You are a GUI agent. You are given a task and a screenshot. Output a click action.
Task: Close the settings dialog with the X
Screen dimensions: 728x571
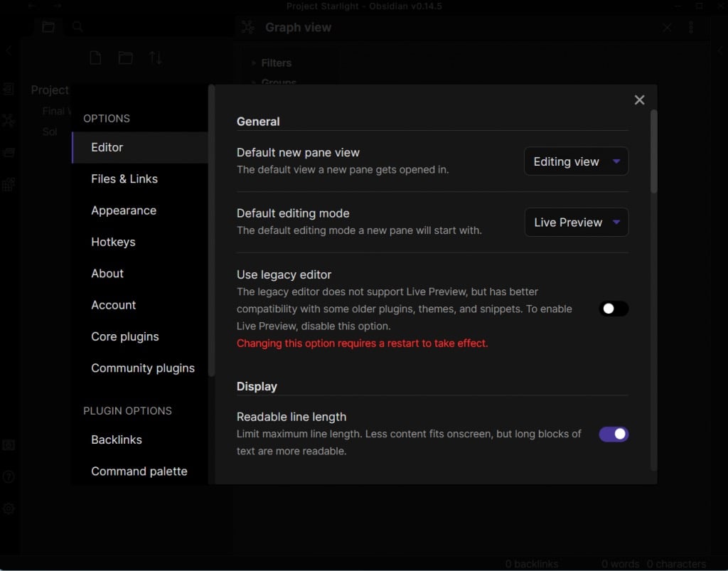tap(639, 100)
